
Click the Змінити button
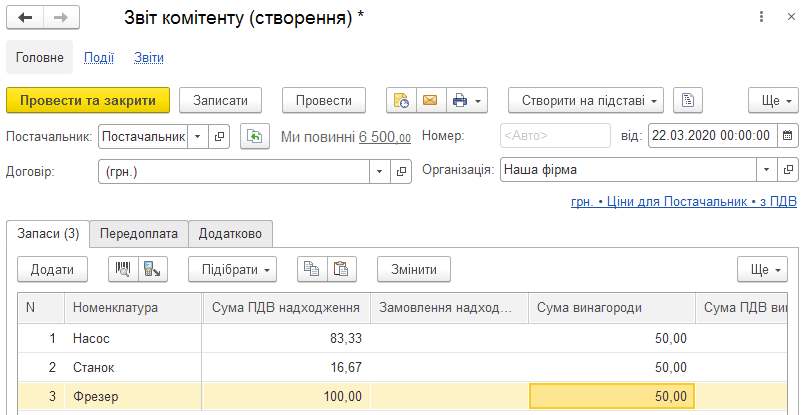[414, 269]
